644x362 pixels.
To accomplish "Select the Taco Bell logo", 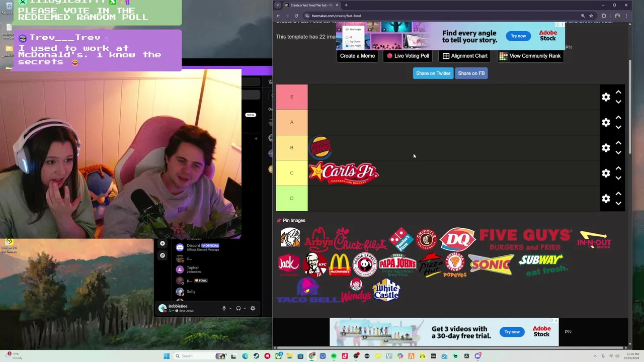I will pyautogui.click(x=308, y=291).
